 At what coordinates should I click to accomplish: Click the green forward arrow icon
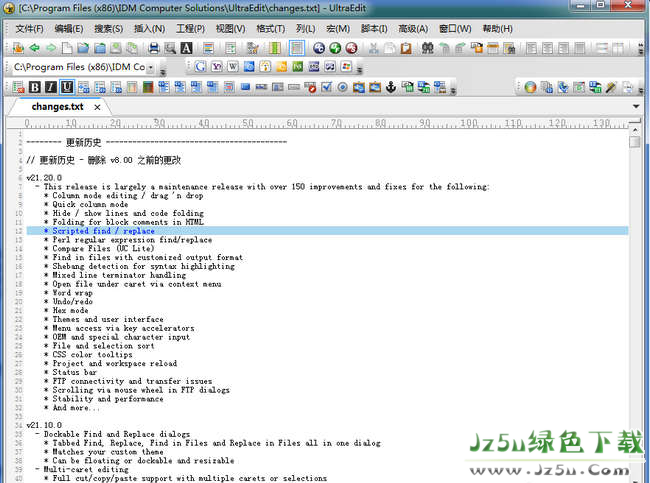(x=51, y=48)
